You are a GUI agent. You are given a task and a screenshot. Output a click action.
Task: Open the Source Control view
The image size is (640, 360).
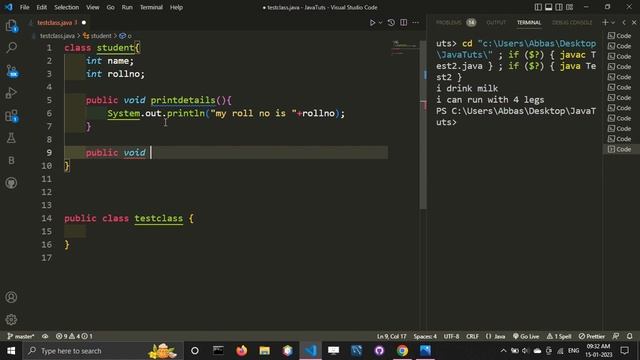coord(11,71)
